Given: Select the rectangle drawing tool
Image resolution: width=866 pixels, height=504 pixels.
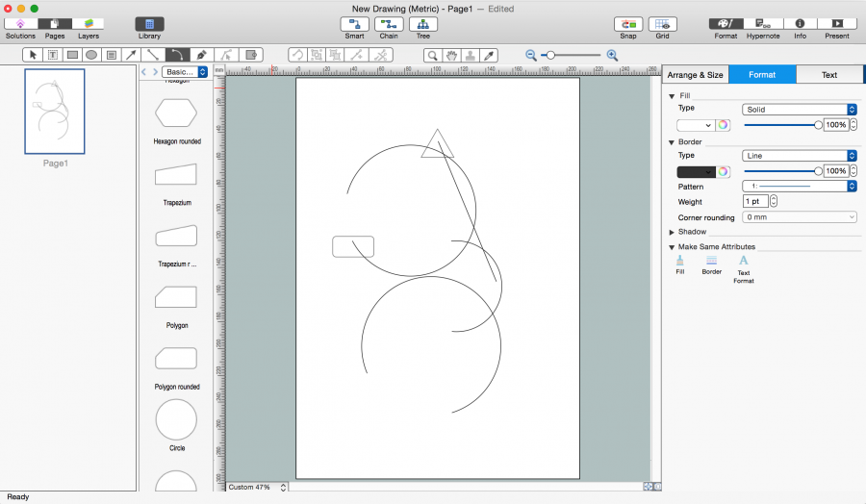Looking at the screenshot, I should pyautogui.click(x=72, y=56).
